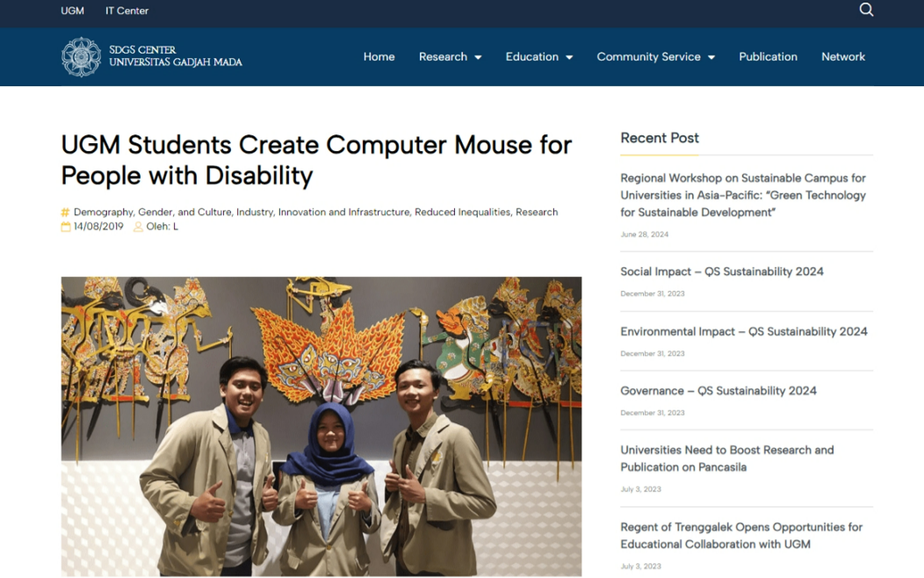Open Social Impact – QS Sustainability 2024 post
The height and width of the screenshot is (578, 924).
click(721, 271)
